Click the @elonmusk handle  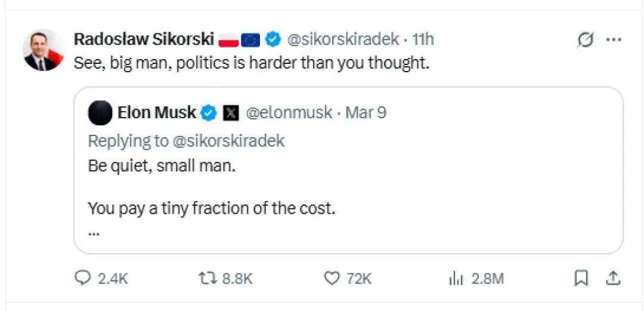pyautogui.click(x=289, y=112)
